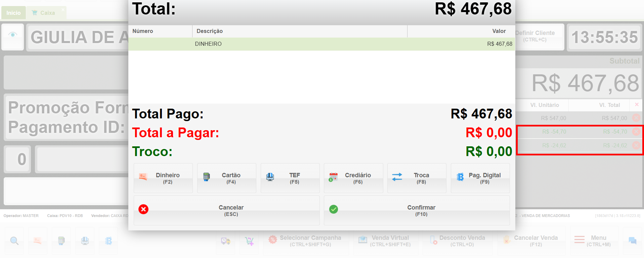Click the Valor column header
The image size is (644, 258).
(x=460, y=31)
